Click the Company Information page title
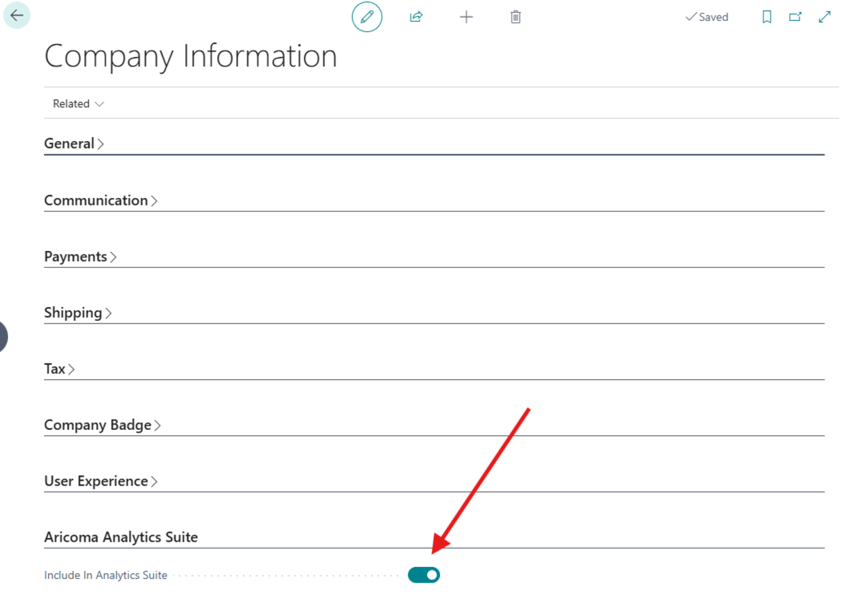868x611 pixels. [191, 56]
